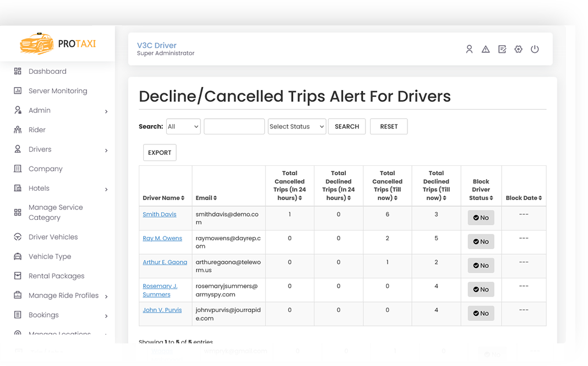Open John V. Purvis driver link
Screen dimensions: 588x366
click(162, 310)
